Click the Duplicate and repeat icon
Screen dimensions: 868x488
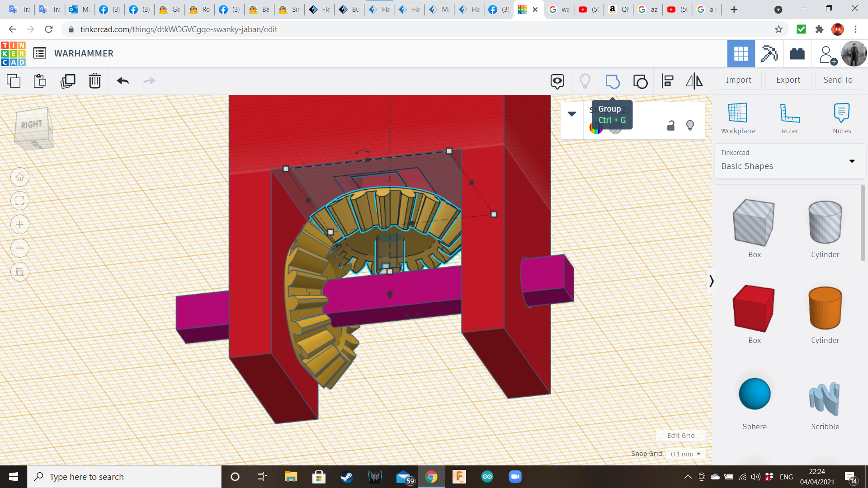68,81
